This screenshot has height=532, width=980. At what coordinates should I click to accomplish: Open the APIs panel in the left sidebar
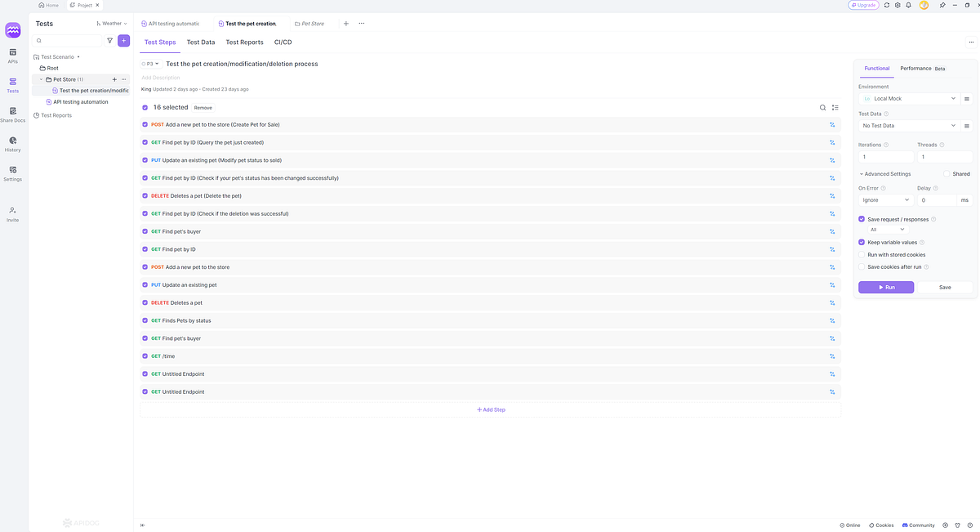12,53
